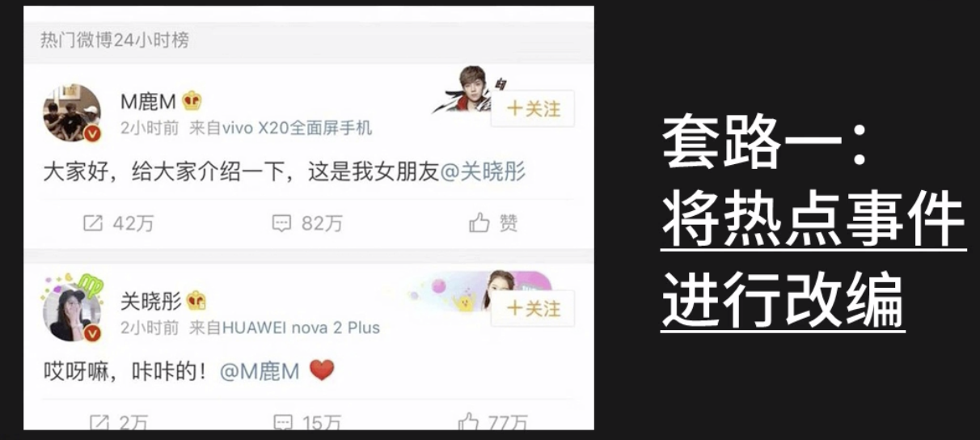Screen dimensions: 980x440
Task: Open the @关晓彤 mention link
Action: click(483, 171)
